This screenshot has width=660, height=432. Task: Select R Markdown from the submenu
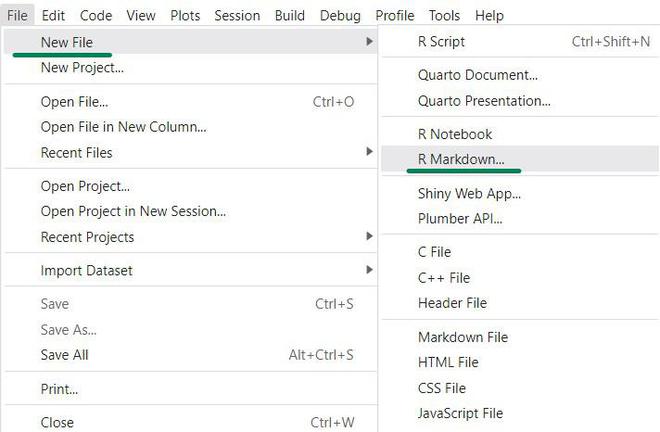click(461, 159)
